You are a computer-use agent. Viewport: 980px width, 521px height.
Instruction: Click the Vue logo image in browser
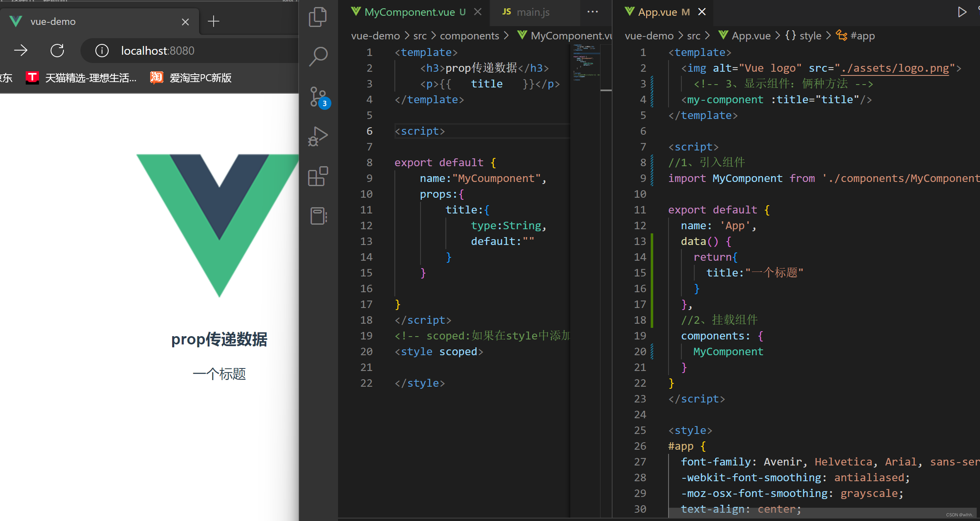coord(219,225)
